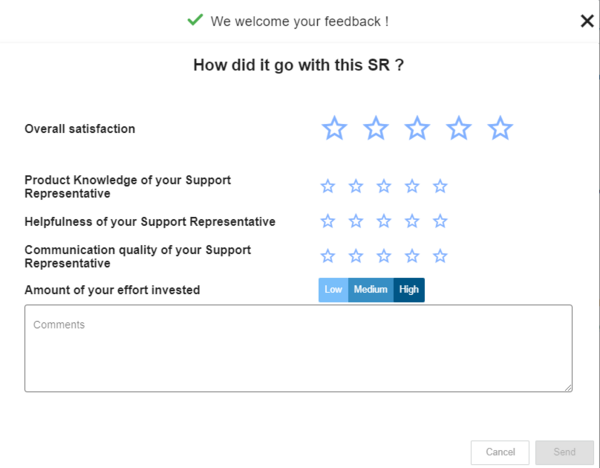This screenshot has height=468, width=600.
Task: Submit feedback with Send button
Action: click(x=565, y=452)
